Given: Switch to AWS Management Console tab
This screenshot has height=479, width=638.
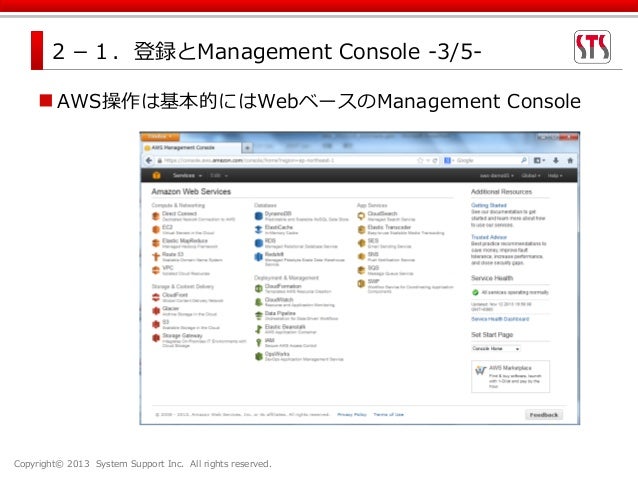Looking at the screenshot, I should click(191, 147).
